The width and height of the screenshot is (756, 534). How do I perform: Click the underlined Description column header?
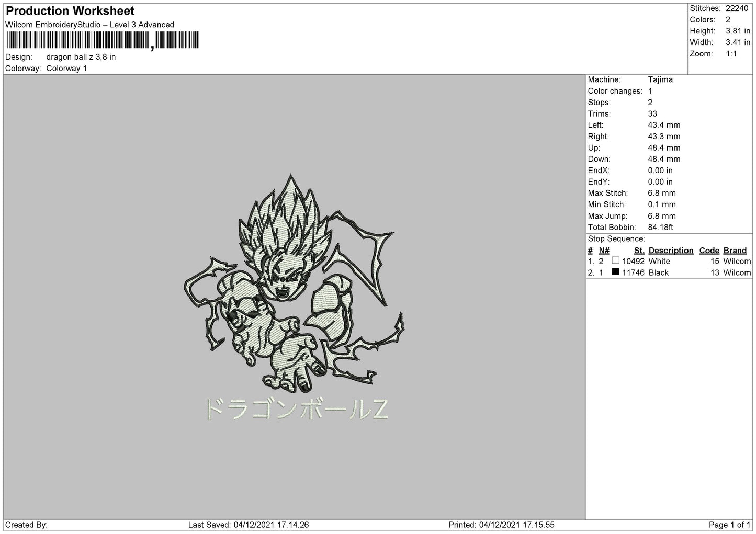tap(671, 251)
